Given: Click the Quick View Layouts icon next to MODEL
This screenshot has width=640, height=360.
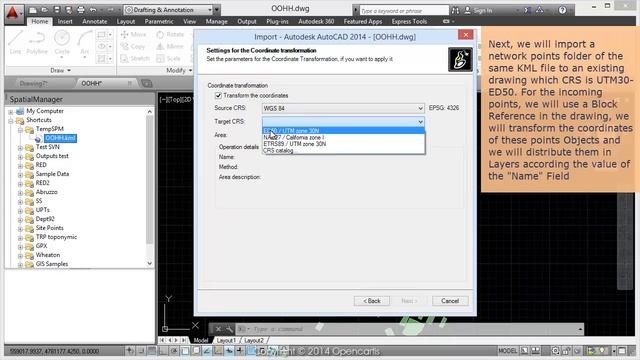Looking at the screenshot, I should 524,351.
